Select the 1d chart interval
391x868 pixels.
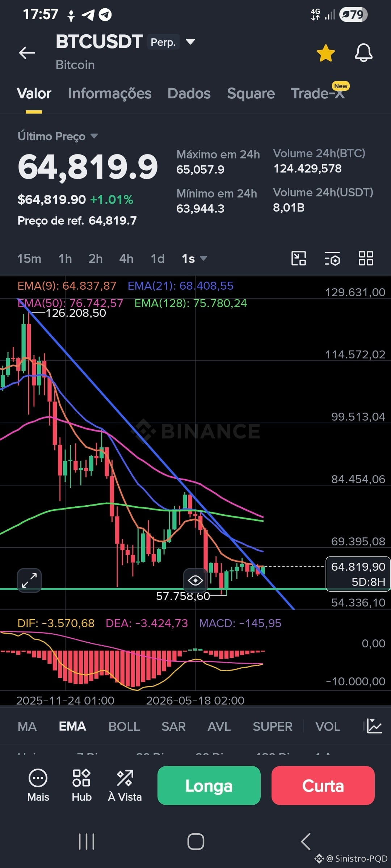(157, 259)
